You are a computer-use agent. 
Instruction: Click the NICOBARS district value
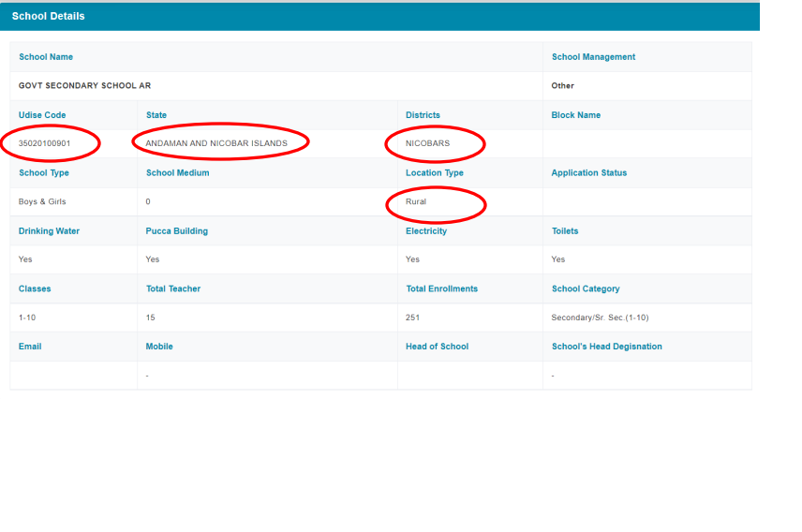point(427,143)
